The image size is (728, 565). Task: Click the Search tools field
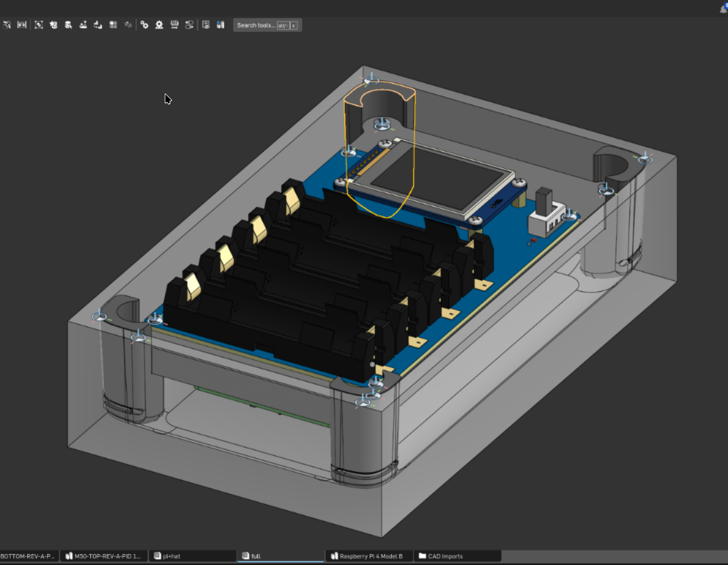(x=256, y=25)
